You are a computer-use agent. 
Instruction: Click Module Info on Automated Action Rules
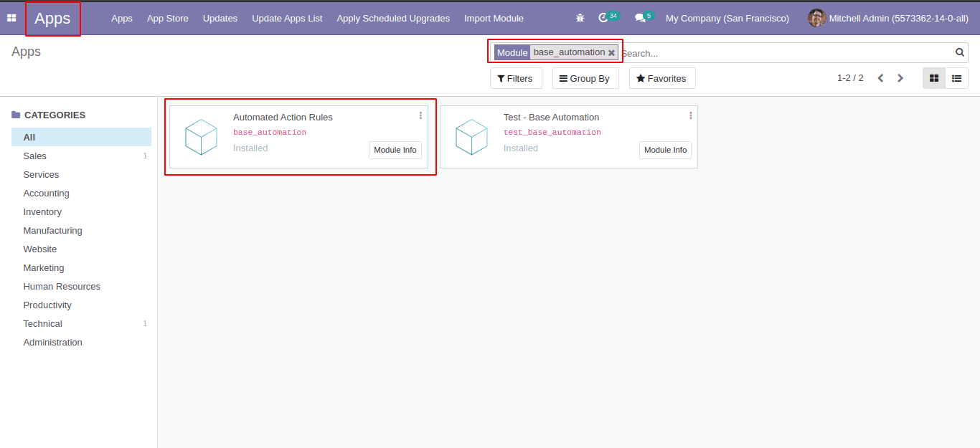tap(395, 150)
